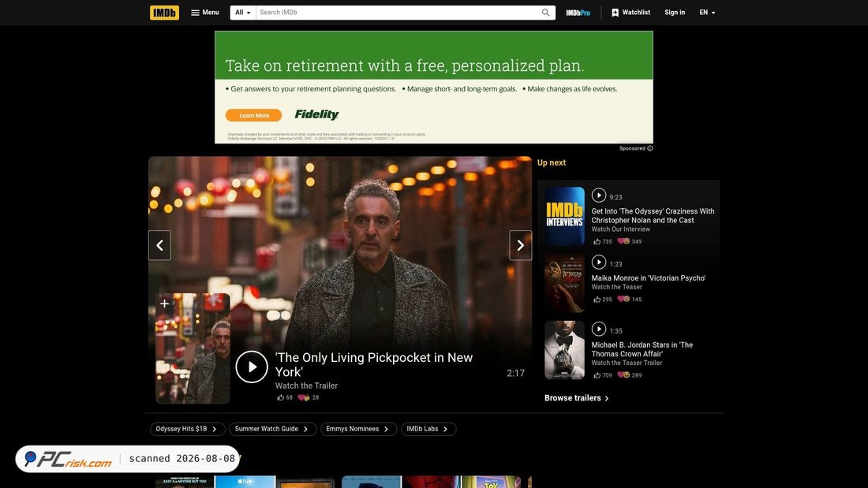Open Michael B. Jordan Thomas Crown title

[x=642, y=350]
